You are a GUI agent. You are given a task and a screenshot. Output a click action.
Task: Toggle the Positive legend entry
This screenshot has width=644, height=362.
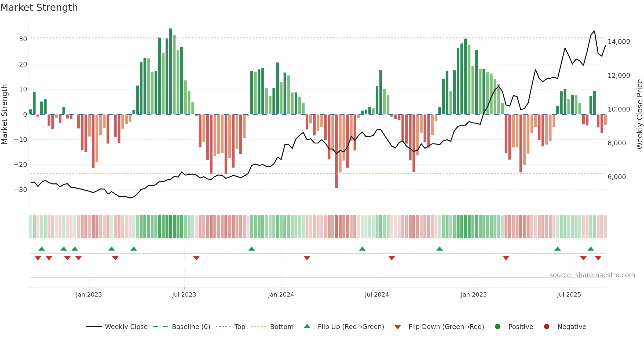pyautogui.click(x=514, y=327)
